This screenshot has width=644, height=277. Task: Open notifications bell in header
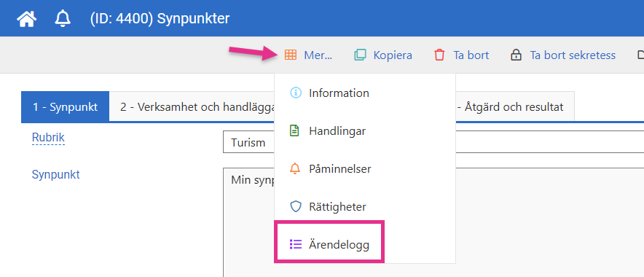(63, 19)
